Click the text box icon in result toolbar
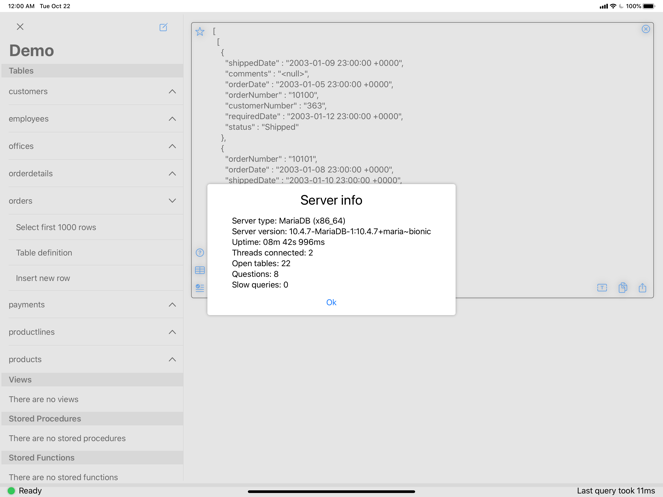The image size is (663, 497). 602,288
